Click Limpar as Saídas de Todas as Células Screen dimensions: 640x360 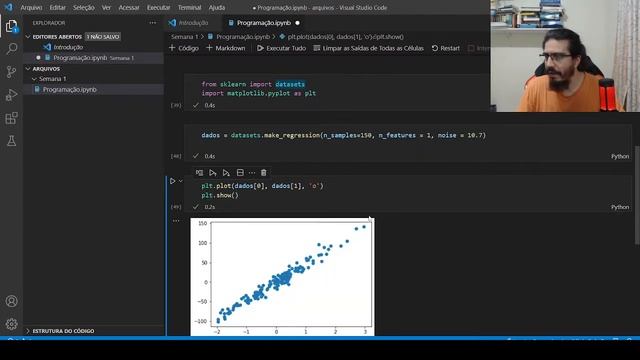click(x=369, y=48)
